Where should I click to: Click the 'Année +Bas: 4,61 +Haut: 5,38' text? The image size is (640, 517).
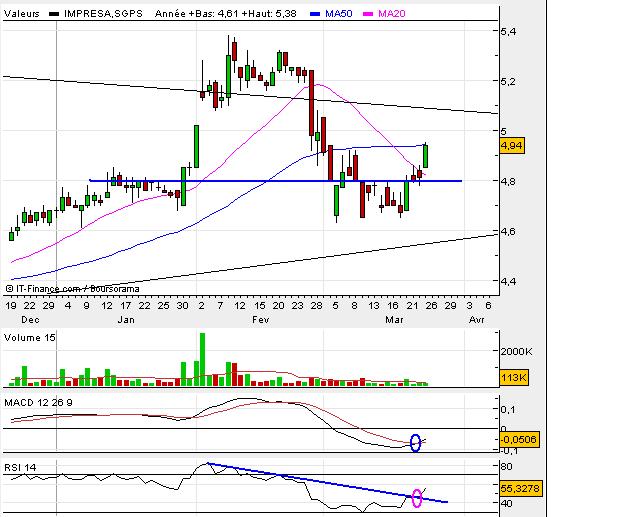click(226, 14)
